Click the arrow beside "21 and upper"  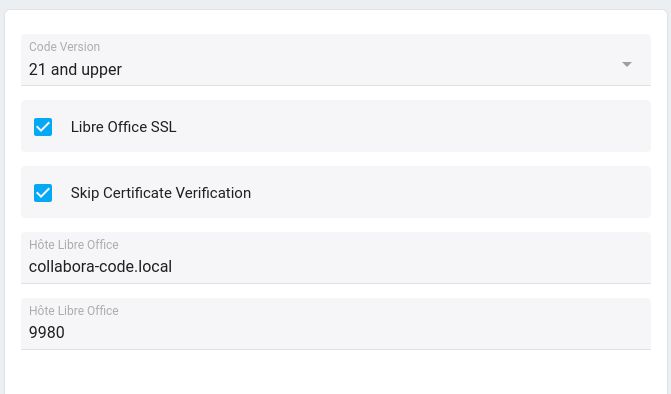point(626,65)
